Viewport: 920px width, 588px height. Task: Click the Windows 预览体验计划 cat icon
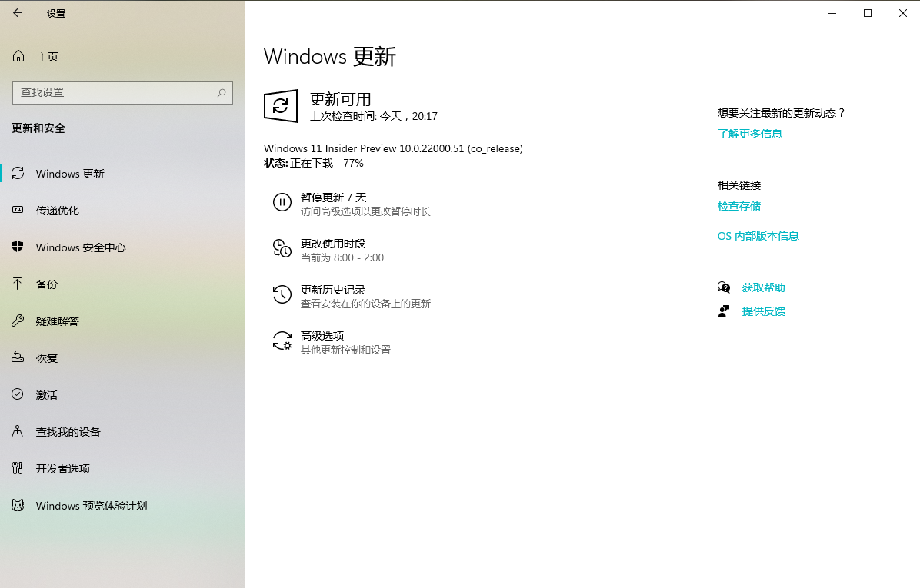(18, 505)
